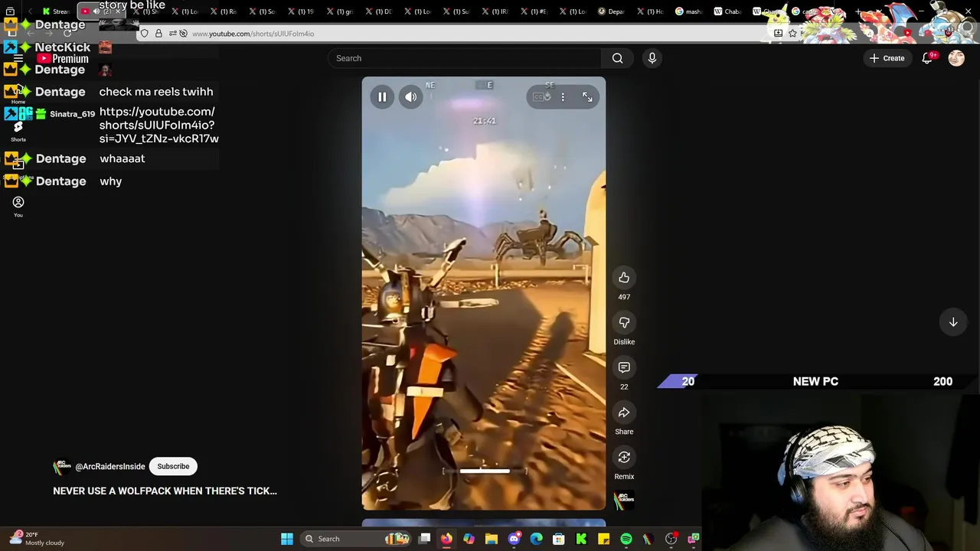Expand the Short to fullscreen

[x=587, y=97]
